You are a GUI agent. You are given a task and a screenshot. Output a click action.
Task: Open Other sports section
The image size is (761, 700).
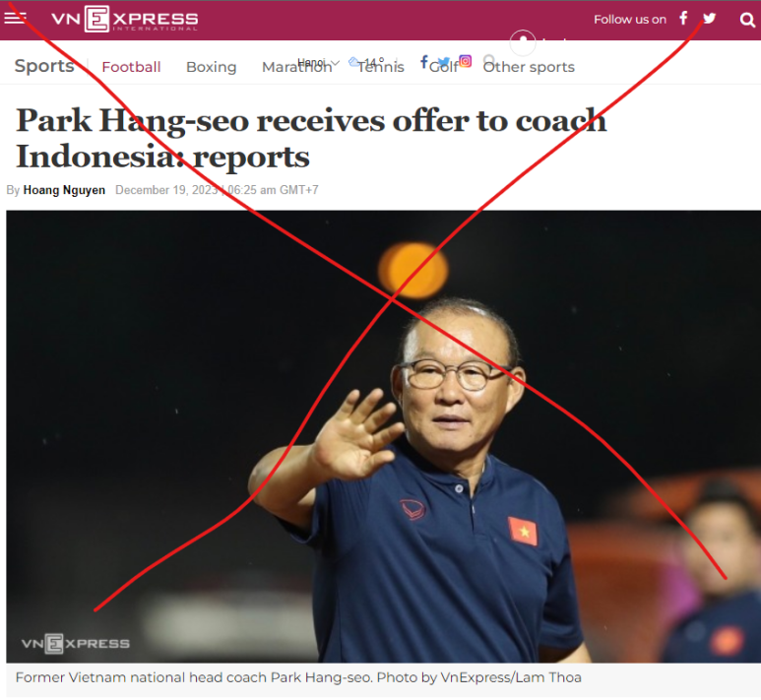pos(529,67)
